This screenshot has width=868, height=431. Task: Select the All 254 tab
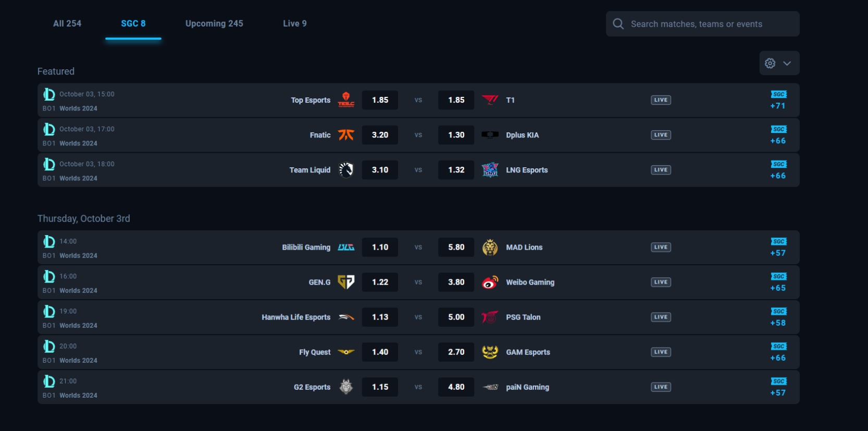coord(67,23)
